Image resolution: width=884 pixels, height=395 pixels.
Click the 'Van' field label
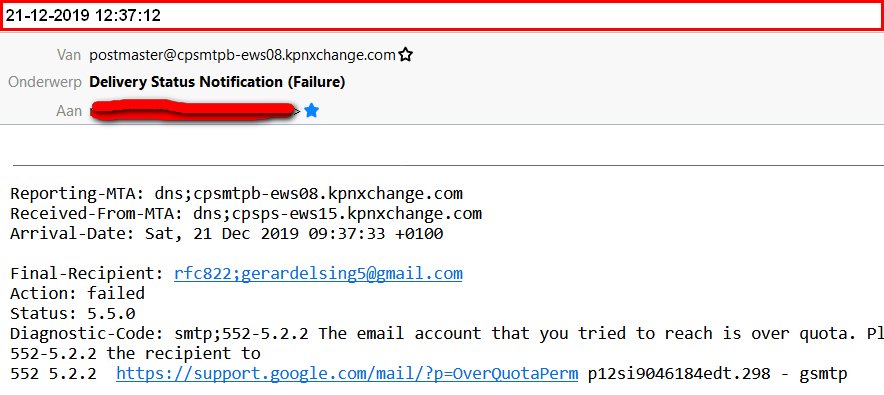69,55
